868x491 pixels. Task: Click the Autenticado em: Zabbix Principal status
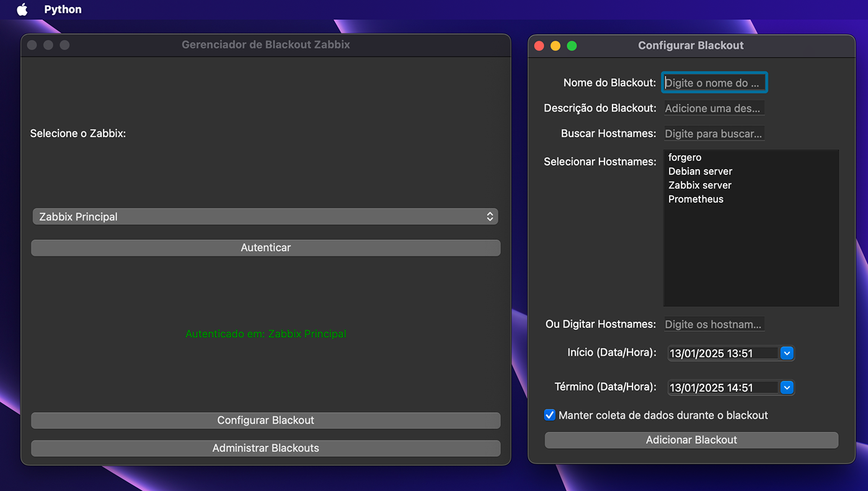(266, 334)
